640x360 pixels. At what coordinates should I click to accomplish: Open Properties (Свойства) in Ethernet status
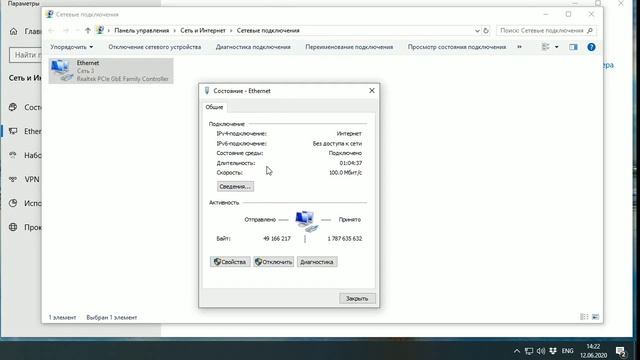pos(230,262)
